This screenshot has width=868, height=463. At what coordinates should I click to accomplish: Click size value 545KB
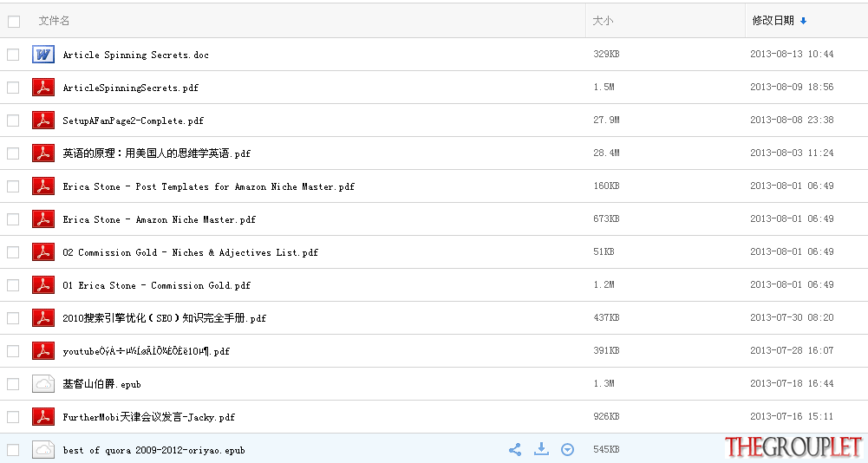(x=606, y=449)
